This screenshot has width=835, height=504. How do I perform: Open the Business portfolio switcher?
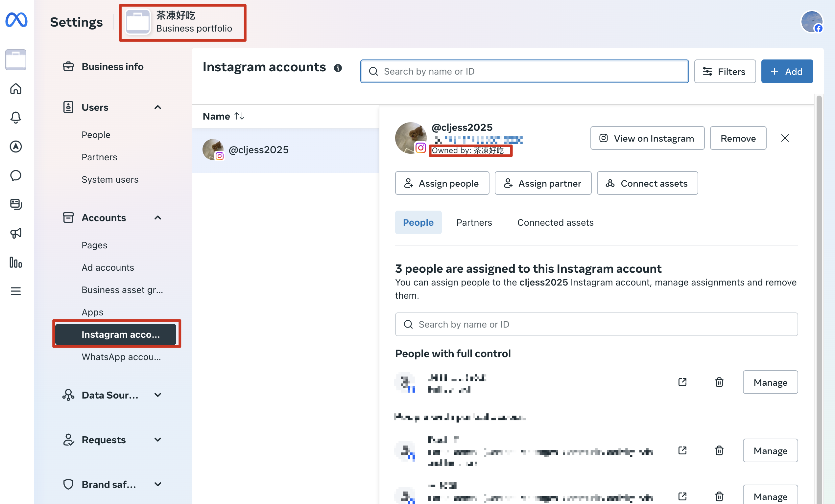coord(182,22)
